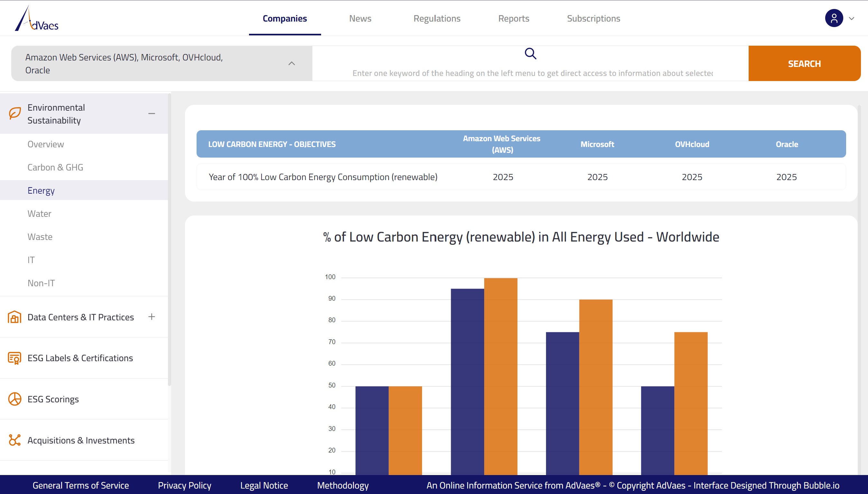The image size is (868, 494).
Task: Click the ESG Labels certificate icon
Action: (x=14, y=358)
